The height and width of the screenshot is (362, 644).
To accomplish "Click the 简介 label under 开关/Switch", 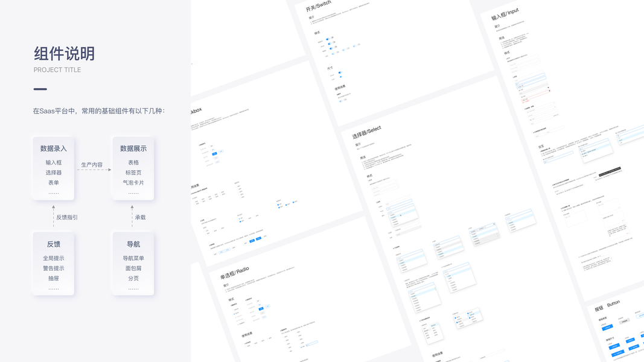I will tap(311, 17).
